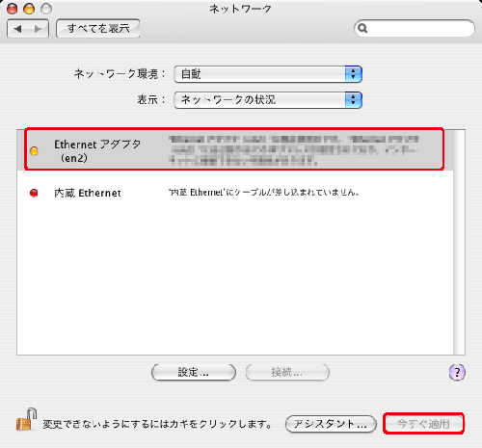Click the back navigation arrow

point(17,29)
